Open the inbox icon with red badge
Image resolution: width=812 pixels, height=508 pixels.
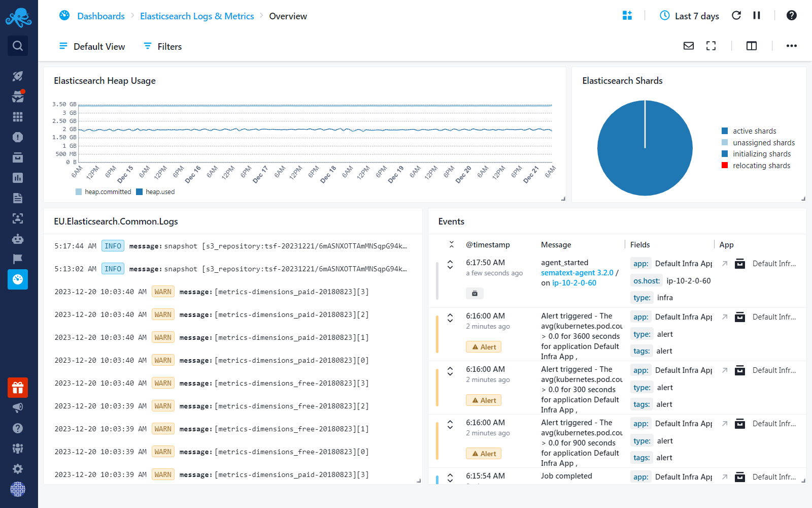tap(18, 97)
